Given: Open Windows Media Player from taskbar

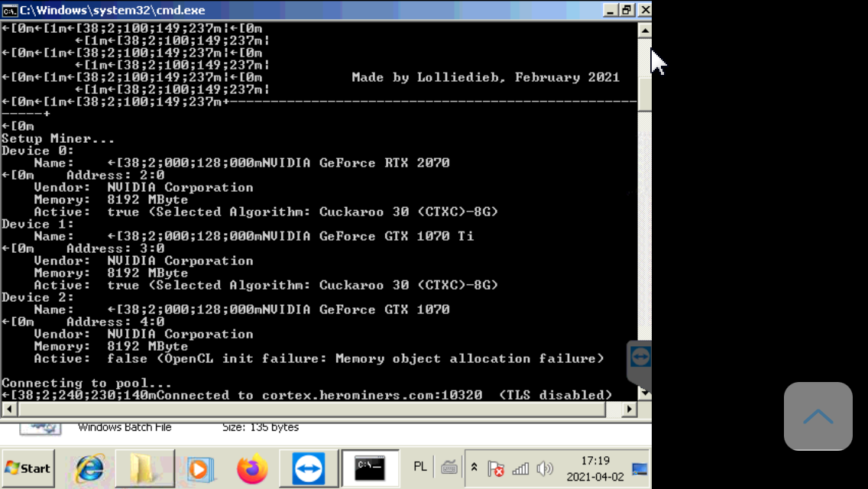Looking at the screenshot, I should coord(199,468).
